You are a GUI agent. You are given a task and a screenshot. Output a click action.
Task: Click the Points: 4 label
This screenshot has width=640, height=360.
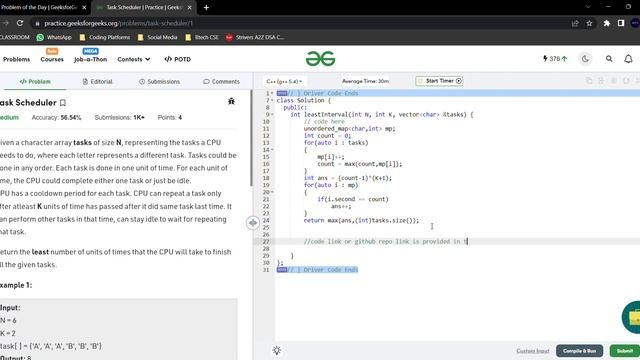click(170, 118)
